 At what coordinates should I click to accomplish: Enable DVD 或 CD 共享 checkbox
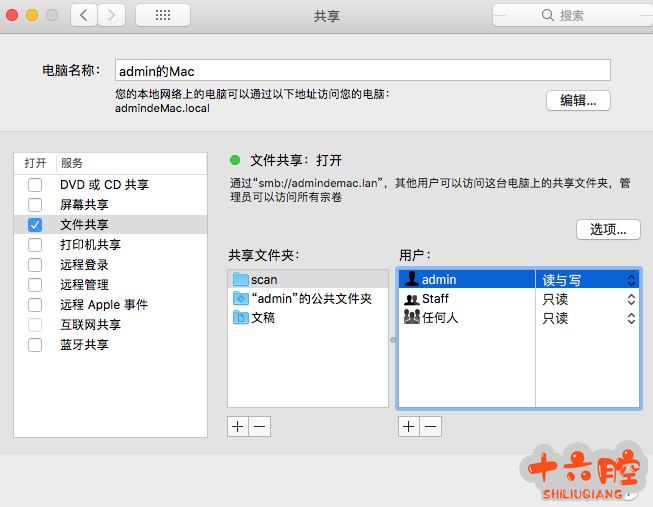[x=35, y=185]
